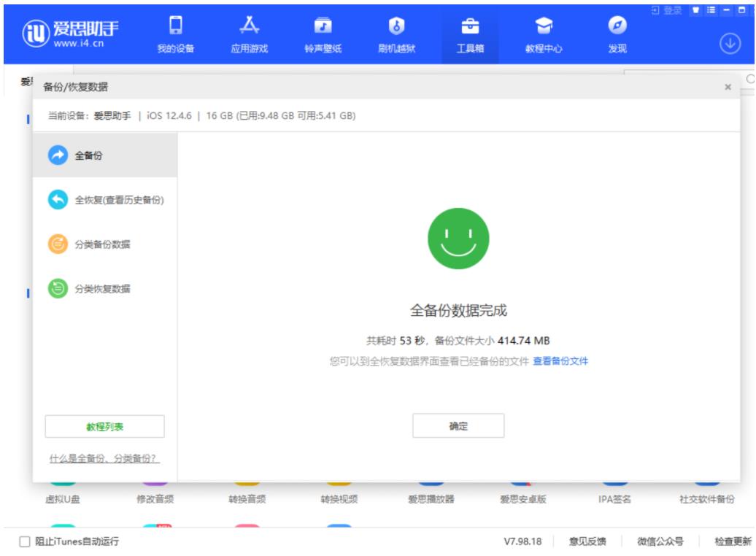Select 全恢复(查看历史备份) option
Viewport: 756px width, 556px height.
point(105,200)
